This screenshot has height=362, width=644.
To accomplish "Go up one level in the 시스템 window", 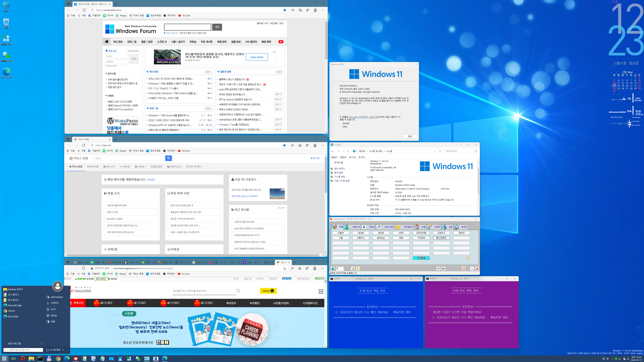I will (x=348, y=151).
